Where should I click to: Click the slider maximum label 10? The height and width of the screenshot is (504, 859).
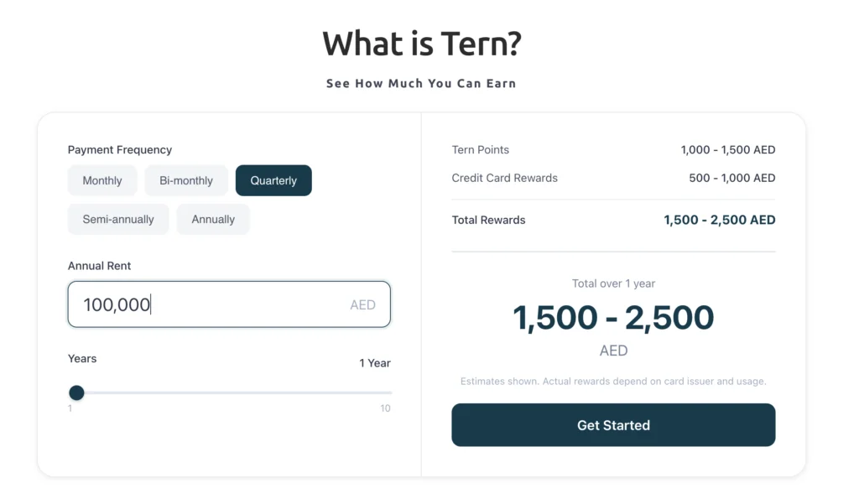pos(385,408)
